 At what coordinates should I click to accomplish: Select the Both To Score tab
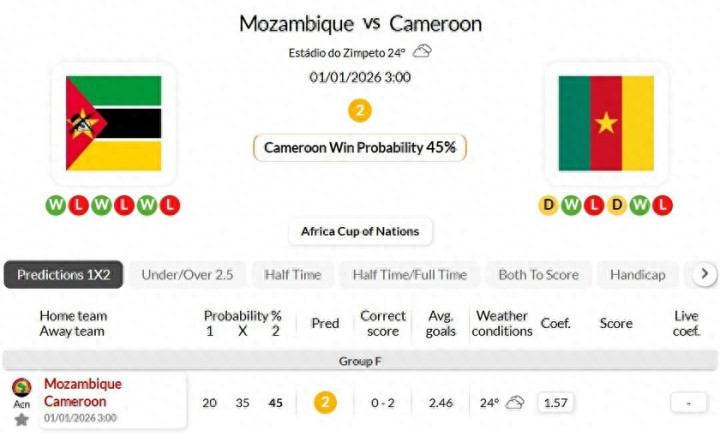click(538, 275)
